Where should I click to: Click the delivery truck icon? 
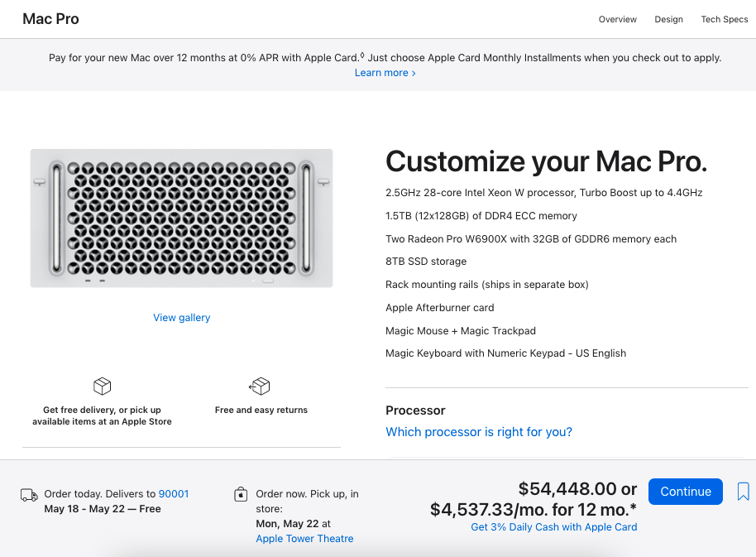[29, 495]
